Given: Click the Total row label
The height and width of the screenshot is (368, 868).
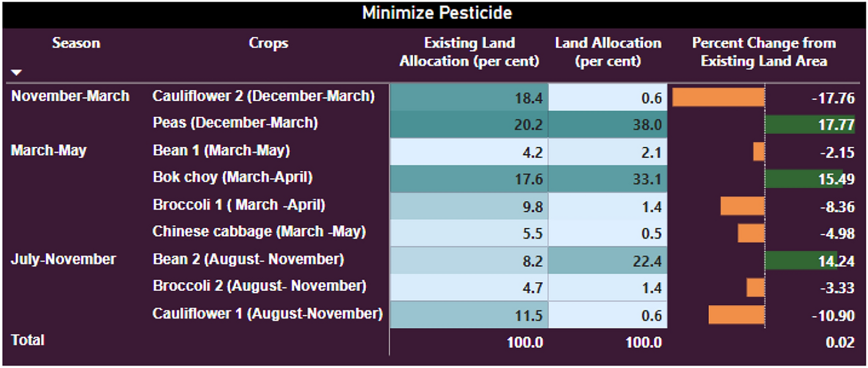Looking at the screenshot, I should 28,340.
